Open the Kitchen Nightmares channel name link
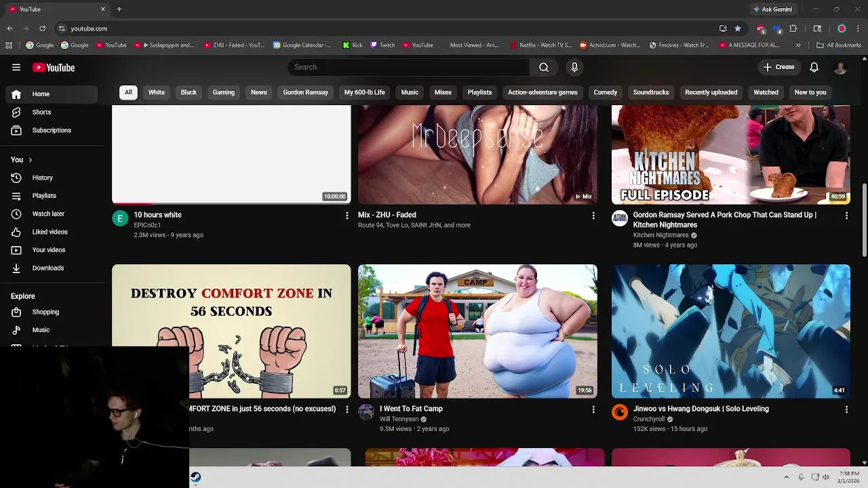The width and height of the screenshot is (868, 488). (x=661, y=235)
